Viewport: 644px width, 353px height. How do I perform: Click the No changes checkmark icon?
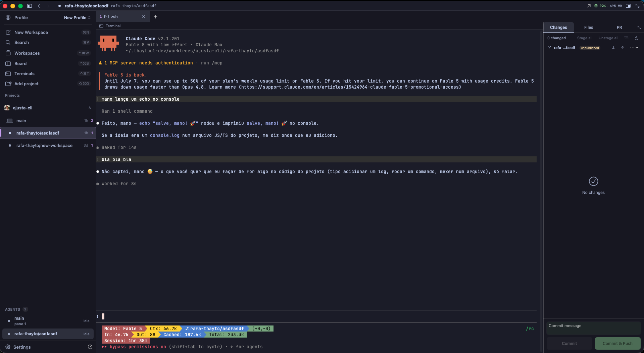point(593,181)
